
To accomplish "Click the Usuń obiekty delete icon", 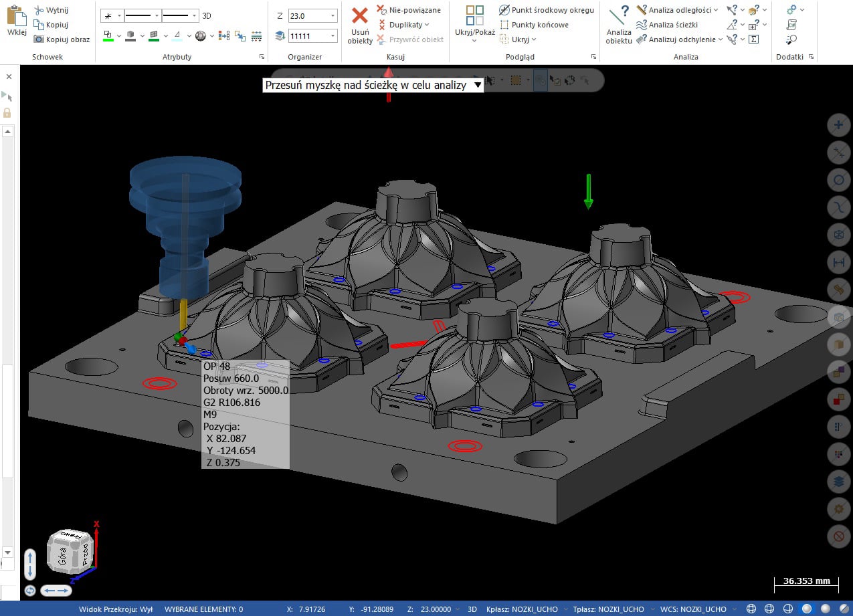I will [360, 17].
